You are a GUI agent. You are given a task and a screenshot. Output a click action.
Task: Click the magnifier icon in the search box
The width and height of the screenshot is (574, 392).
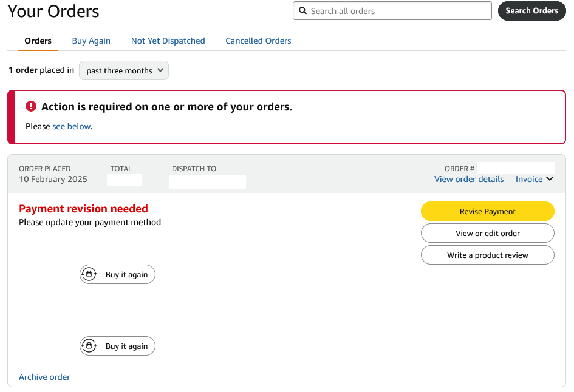pos(302,11)
